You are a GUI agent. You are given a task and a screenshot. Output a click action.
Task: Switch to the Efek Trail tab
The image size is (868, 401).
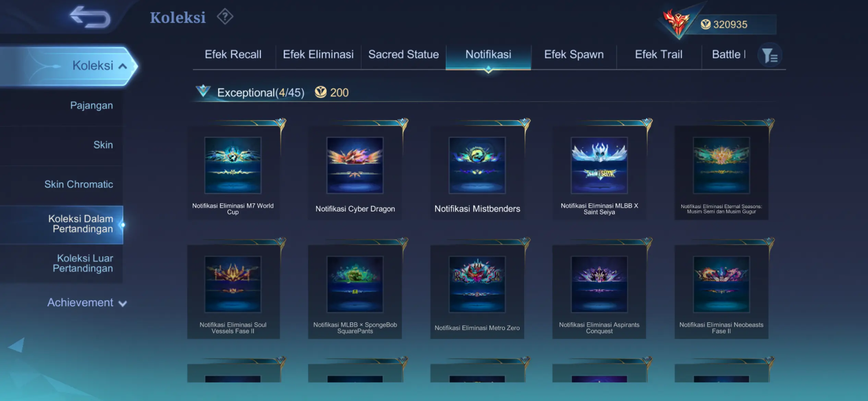coord(659,54)
